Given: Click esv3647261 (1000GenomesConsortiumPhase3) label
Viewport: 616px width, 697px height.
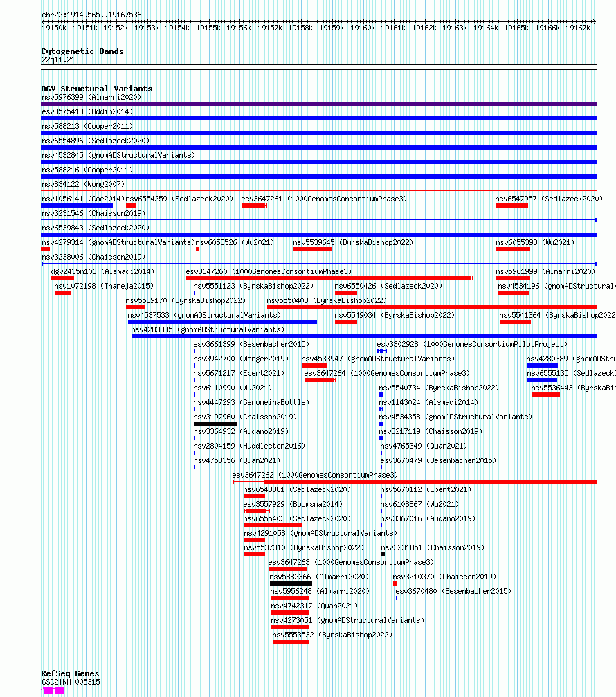Looking at the screenshot, I should click(x=324, y=199).
